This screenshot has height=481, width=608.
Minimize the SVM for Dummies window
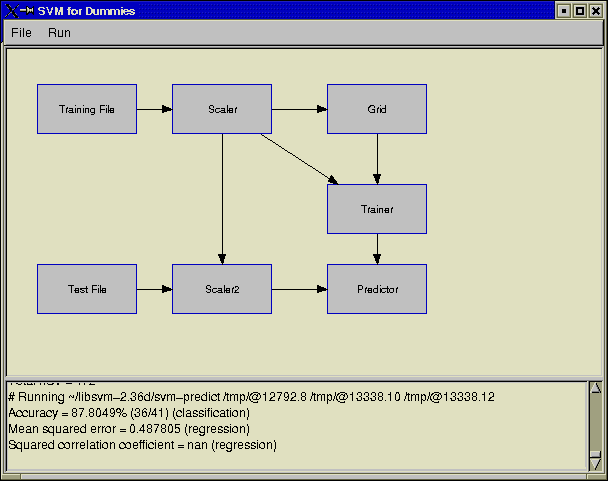click(x=564, y=10)
